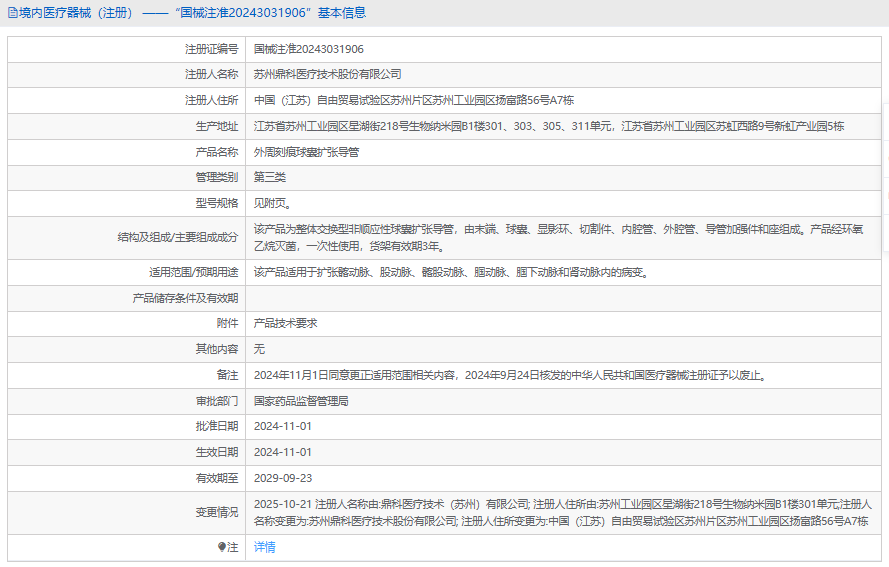Viewport: 889px width, 567px height.
Task: Click the 备注 remark text about 2024年11月1日
Action: click(x=509, y=375)
